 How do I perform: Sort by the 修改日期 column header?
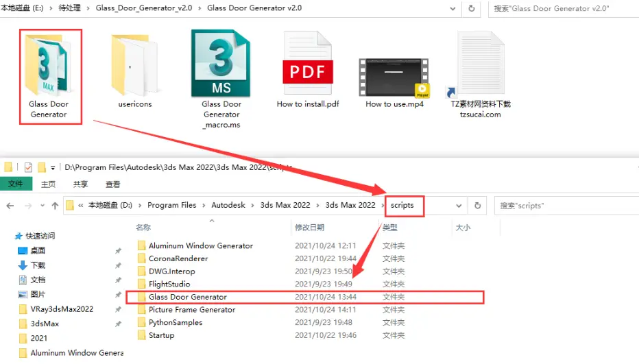coord(309,228)
